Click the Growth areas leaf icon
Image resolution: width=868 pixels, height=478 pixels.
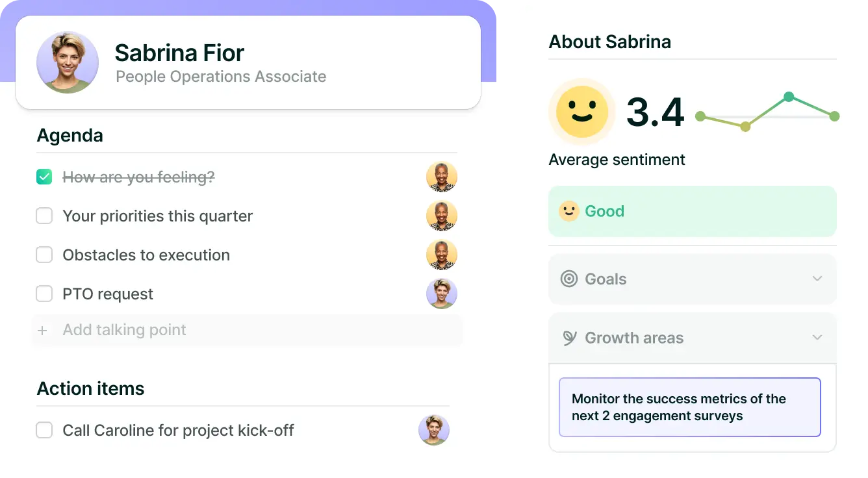(x=569, y=338)
